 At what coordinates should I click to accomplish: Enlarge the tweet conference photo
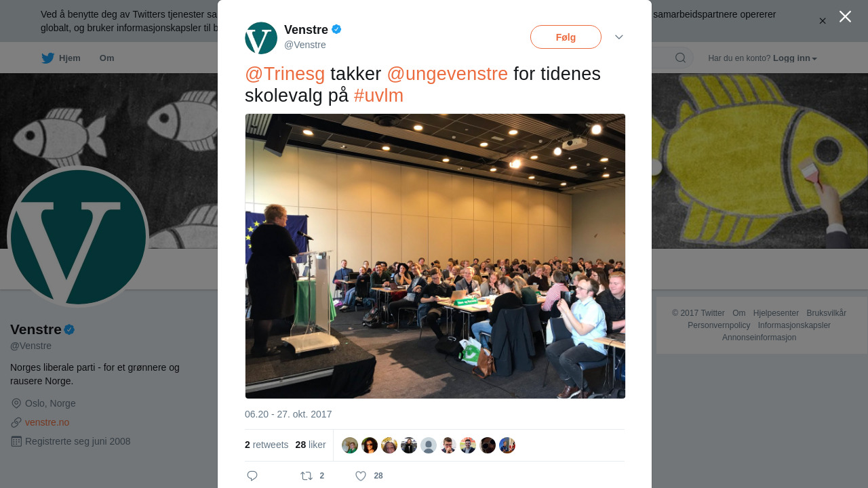point(435,256)
